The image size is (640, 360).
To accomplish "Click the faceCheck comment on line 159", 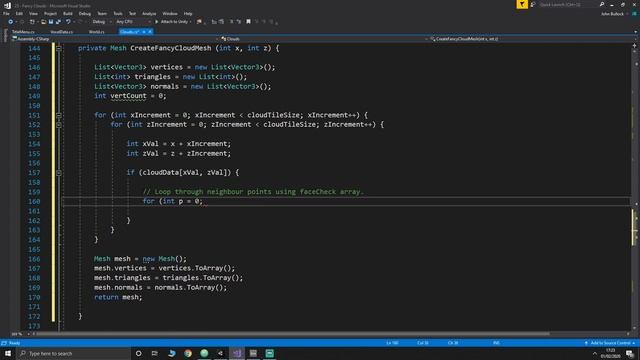I will (x=253, y=192).
